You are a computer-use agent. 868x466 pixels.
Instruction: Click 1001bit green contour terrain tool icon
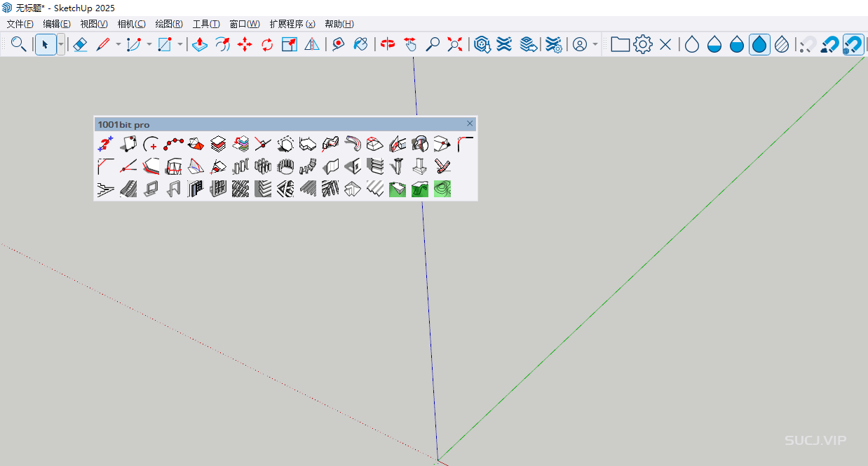tap(442, 189)
